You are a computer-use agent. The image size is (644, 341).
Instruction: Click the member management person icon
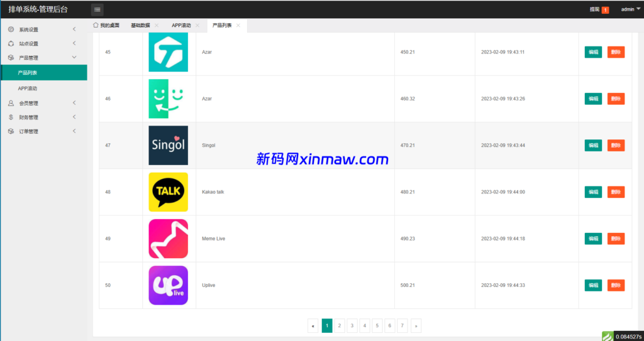pyautogui.click(x=11, y=103)
